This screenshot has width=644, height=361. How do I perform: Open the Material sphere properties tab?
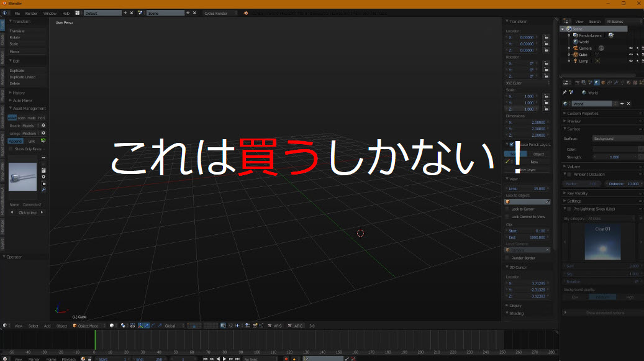pyautogui.click(x=629, y=83)
